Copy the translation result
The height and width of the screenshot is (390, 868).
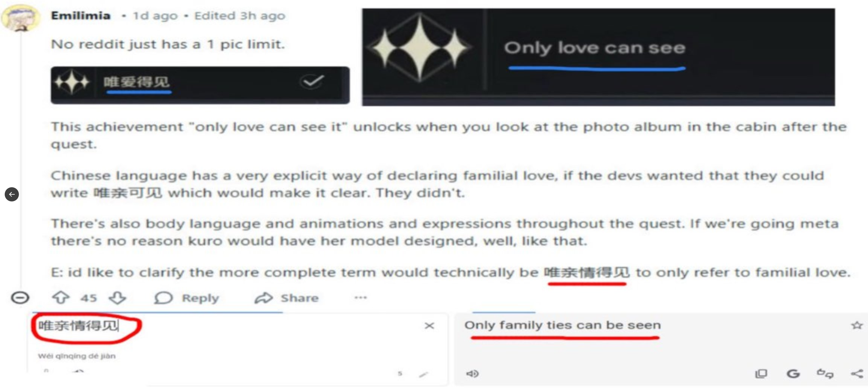761,373
